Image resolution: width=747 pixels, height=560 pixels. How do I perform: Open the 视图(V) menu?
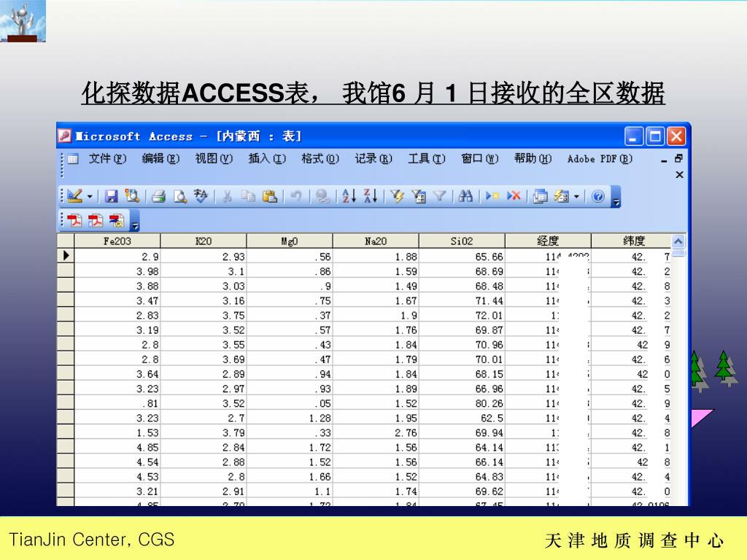tap(214, 158)
